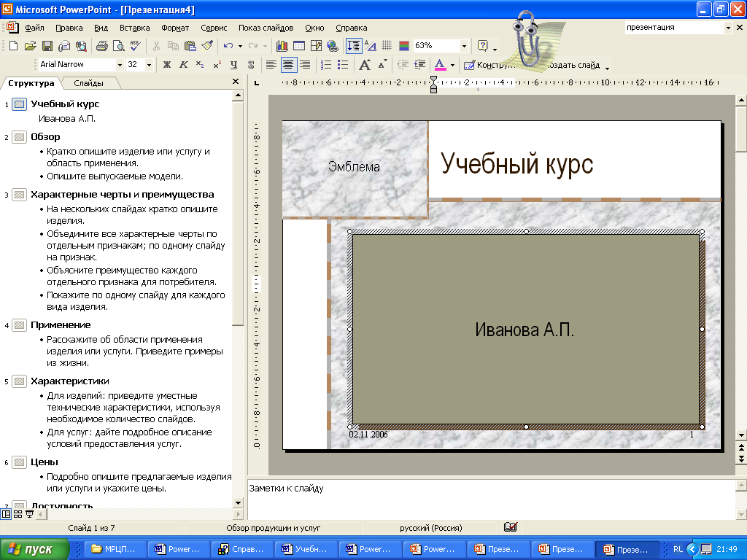Open the Файл menu

pyautogui.click(x=34, y=28)
